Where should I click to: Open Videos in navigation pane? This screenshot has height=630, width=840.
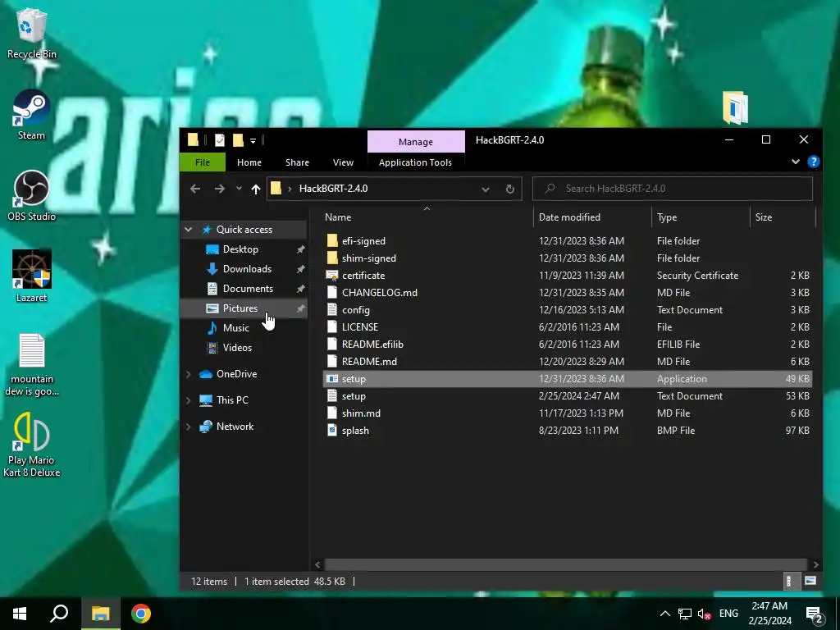click(x=237, y=348)
